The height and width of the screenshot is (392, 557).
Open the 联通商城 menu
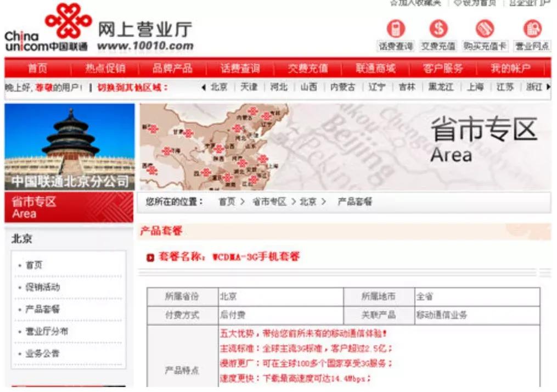click(x=375, y=68)
